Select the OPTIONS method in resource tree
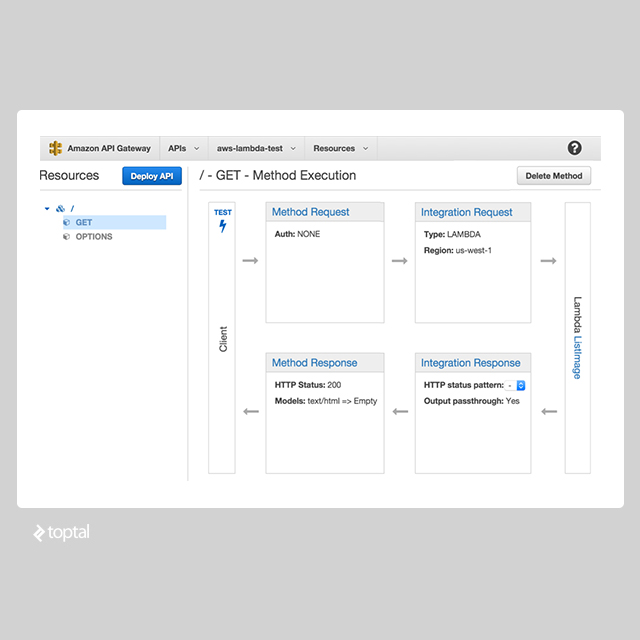Image resolution: width=640 pixels, height=640 pixels. [94, 237]
